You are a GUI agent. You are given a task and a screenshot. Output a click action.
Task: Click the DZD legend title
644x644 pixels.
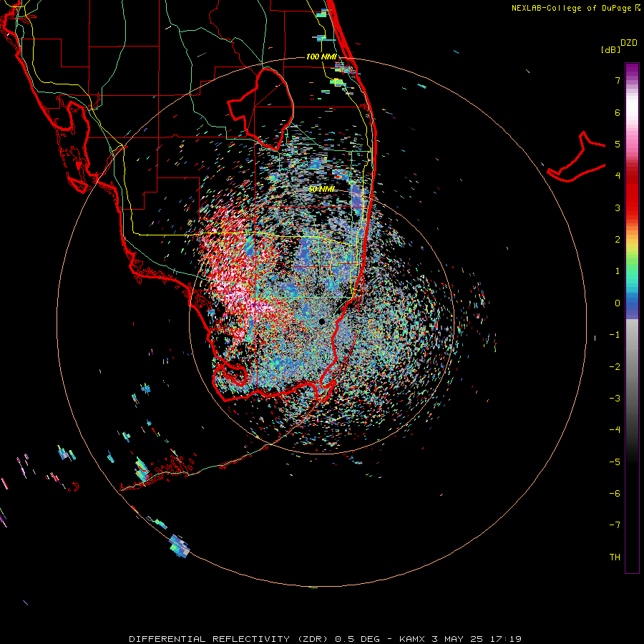629,43
